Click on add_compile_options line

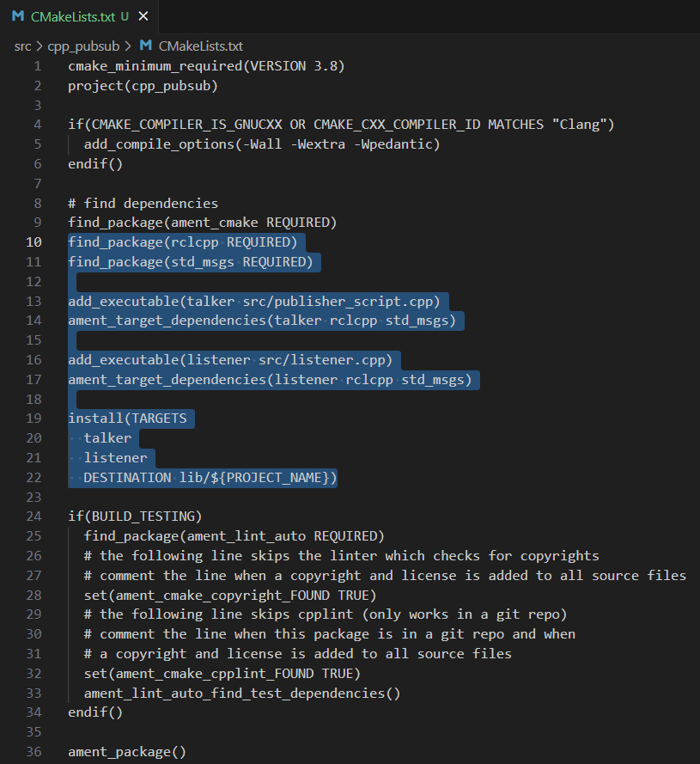click(262, 144)
